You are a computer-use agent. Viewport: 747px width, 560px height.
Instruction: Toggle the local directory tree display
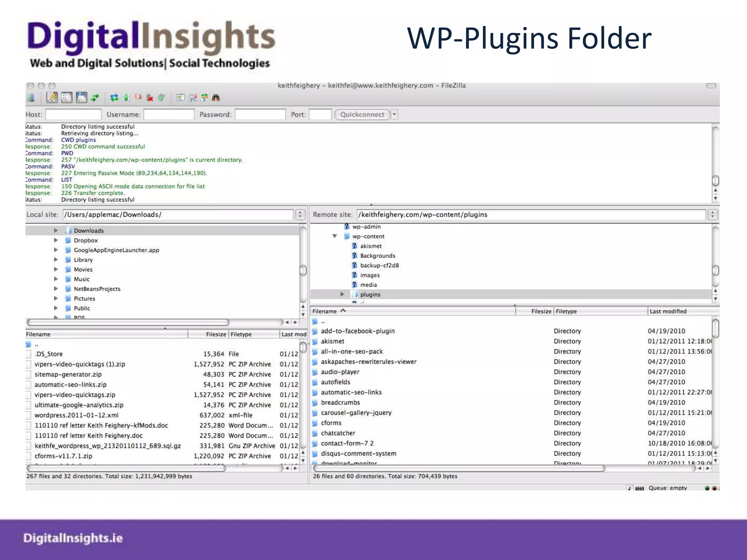pos(66,97)
